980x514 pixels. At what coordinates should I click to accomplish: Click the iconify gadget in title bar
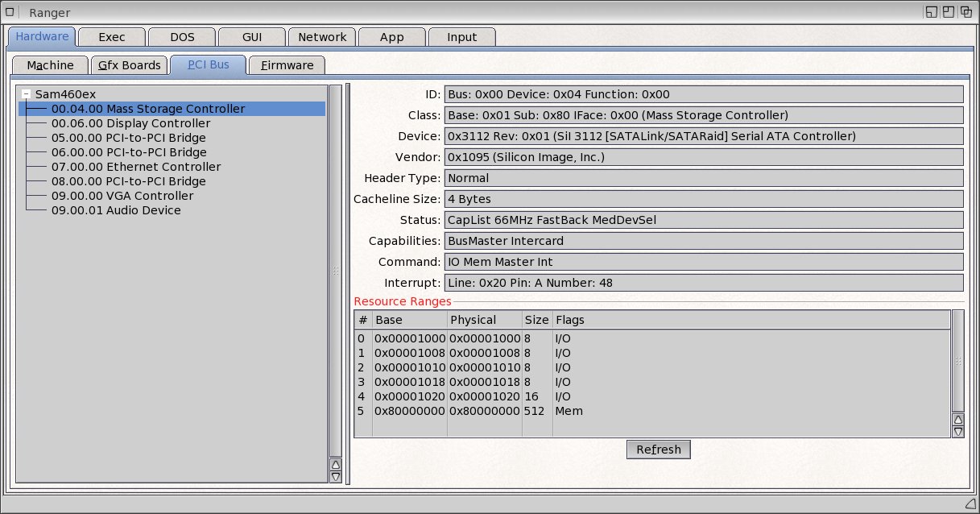932,12
